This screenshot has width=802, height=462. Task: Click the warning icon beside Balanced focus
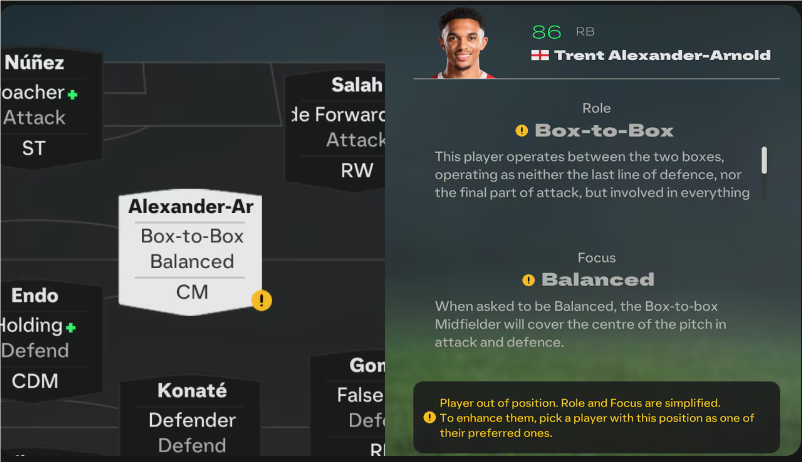[528, 280]
